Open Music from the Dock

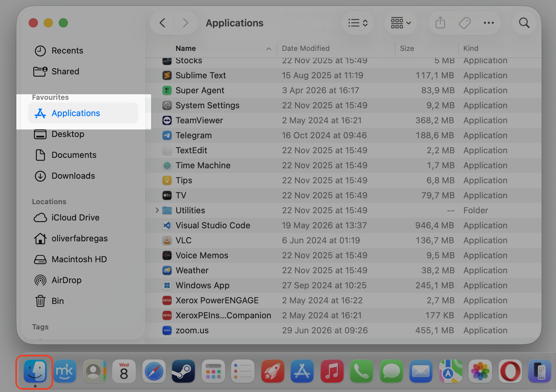332,371
